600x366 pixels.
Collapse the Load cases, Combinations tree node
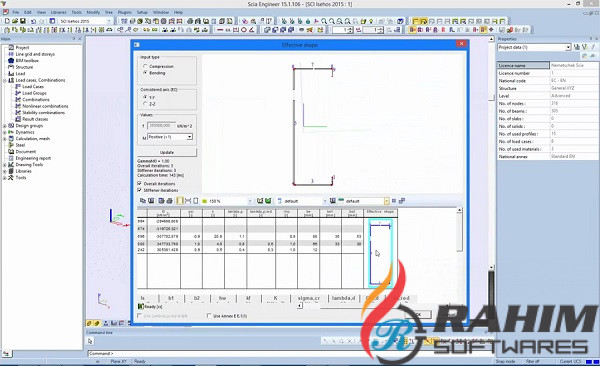[5, 80]
